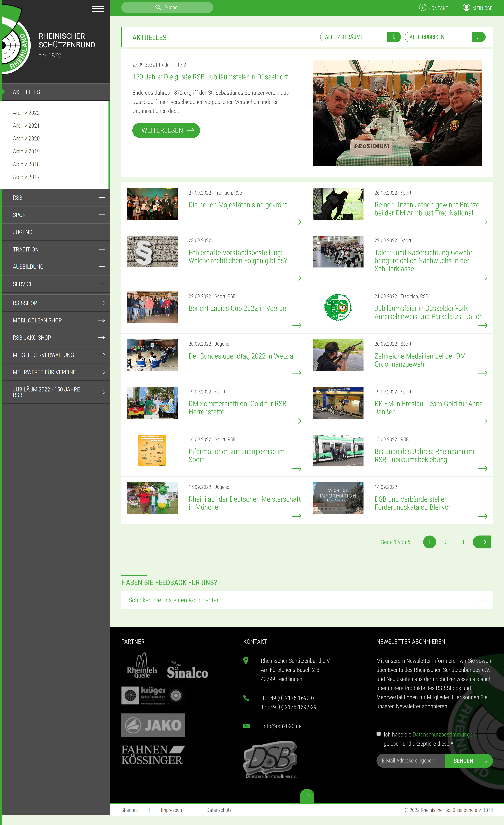Screen dimensions: 504x825
Task: Click arrow on Bundesjugendtag 2022 article
Action: click(297, 373)
